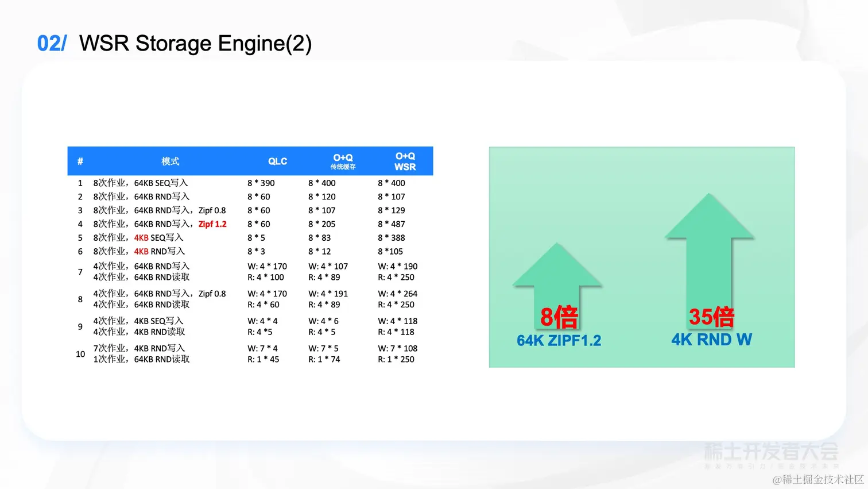Click row 6 text "4KB RND写入"

click(160, 251)
